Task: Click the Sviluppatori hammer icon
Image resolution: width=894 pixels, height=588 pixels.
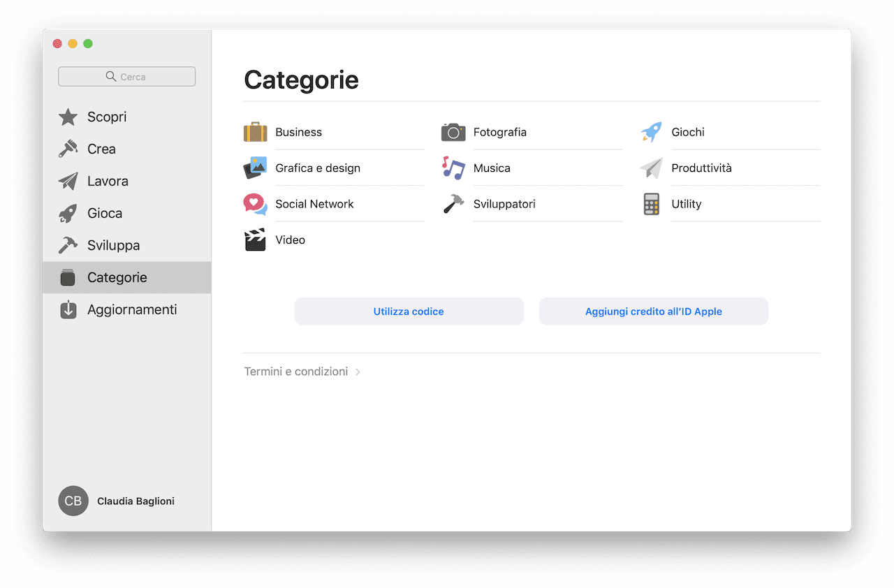Action: [x=453, y=204]
